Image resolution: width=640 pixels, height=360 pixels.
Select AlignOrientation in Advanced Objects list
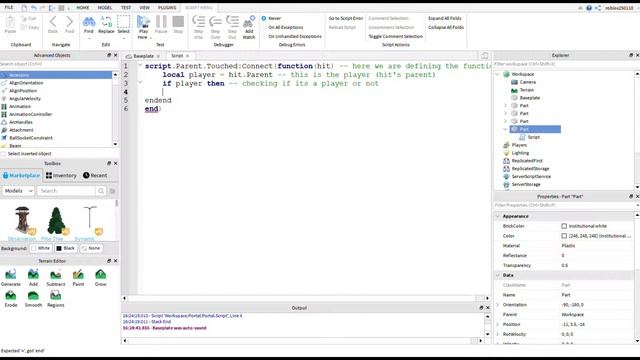click(26, 83)
